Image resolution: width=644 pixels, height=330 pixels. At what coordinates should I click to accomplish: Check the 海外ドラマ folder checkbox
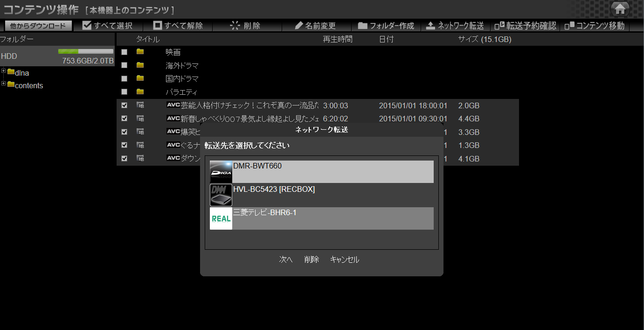124,65
